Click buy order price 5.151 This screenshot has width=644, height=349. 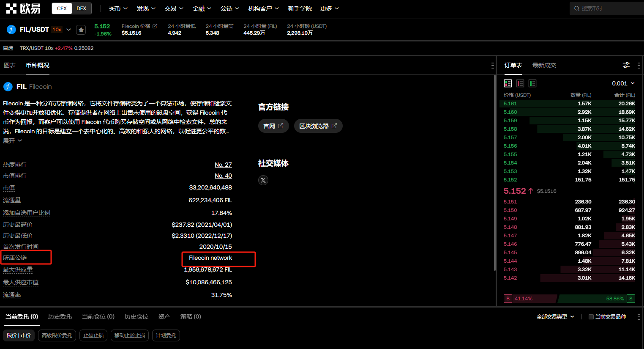[x=510, y=202]
